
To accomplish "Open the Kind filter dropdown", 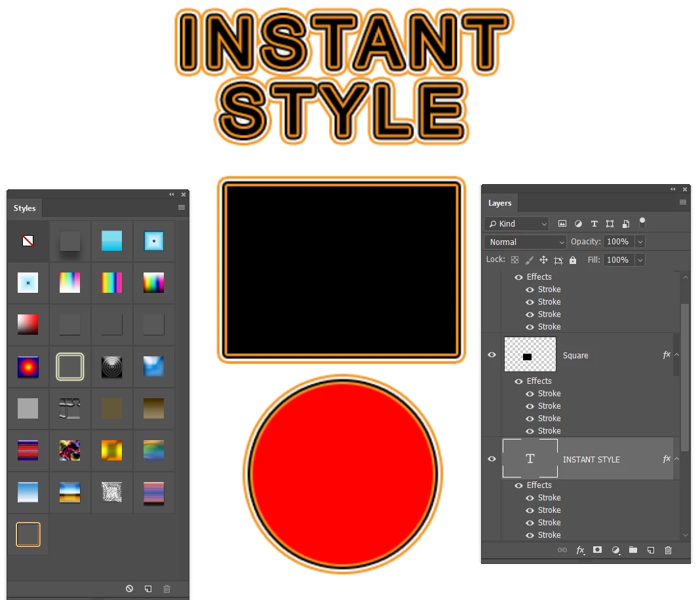I will coord(517,223).
